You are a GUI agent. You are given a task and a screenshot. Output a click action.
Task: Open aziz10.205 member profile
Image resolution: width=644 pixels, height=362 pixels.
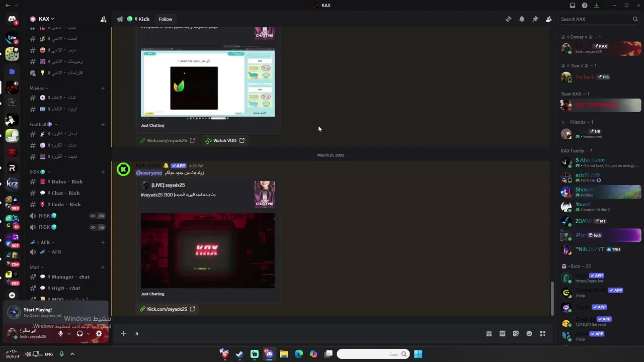(601, 177)
